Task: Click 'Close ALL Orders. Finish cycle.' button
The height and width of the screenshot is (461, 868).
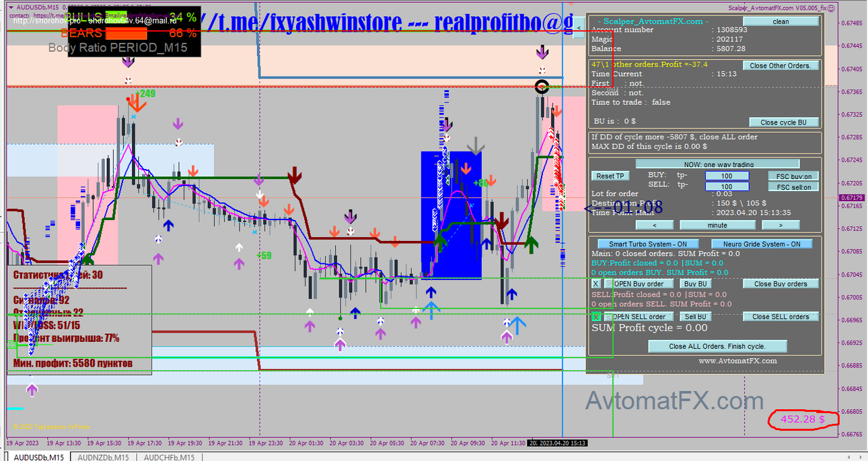Action: click(x=717, y=346)
